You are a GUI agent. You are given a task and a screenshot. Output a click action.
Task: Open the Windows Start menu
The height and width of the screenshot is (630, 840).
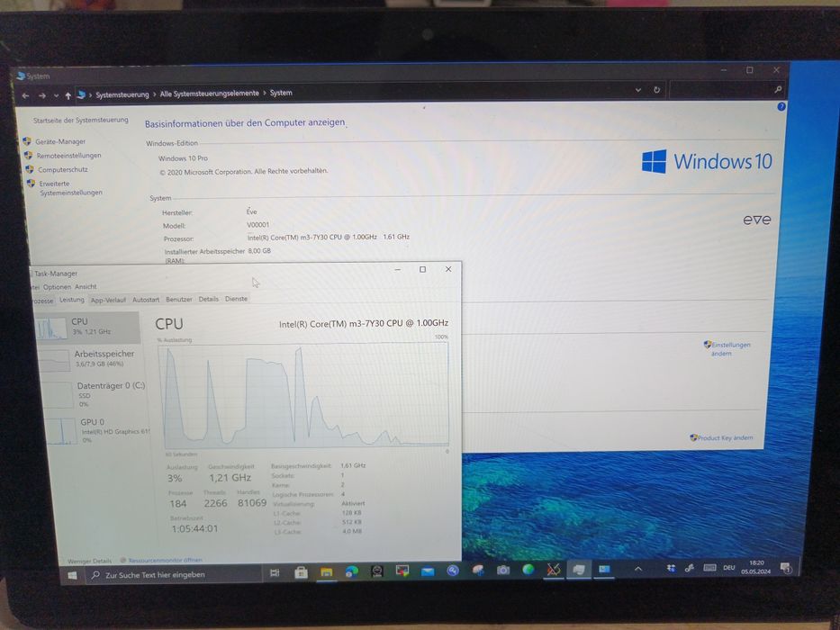click(x=73, y=575)
